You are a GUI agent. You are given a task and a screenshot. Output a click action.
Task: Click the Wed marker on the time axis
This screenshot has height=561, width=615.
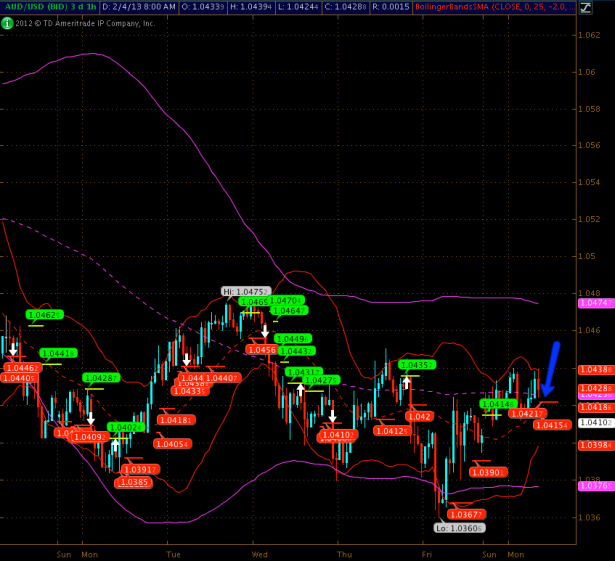[x=260, y=552]
